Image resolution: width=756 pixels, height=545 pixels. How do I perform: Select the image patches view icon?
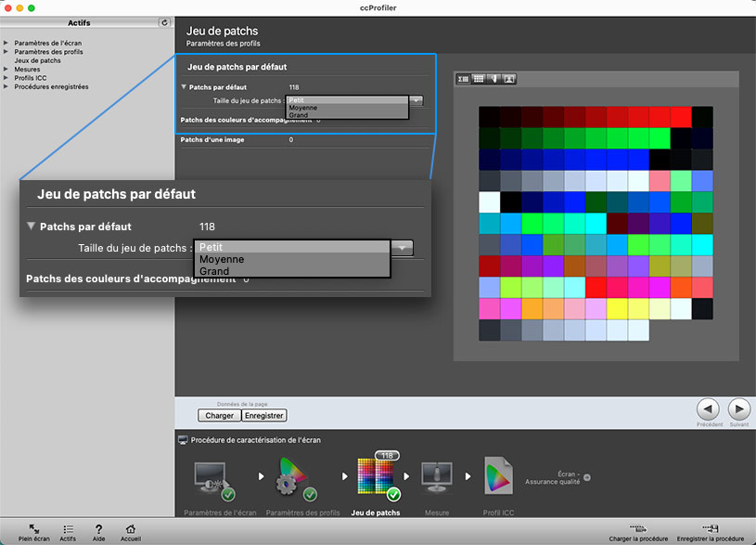coord(509,79)
